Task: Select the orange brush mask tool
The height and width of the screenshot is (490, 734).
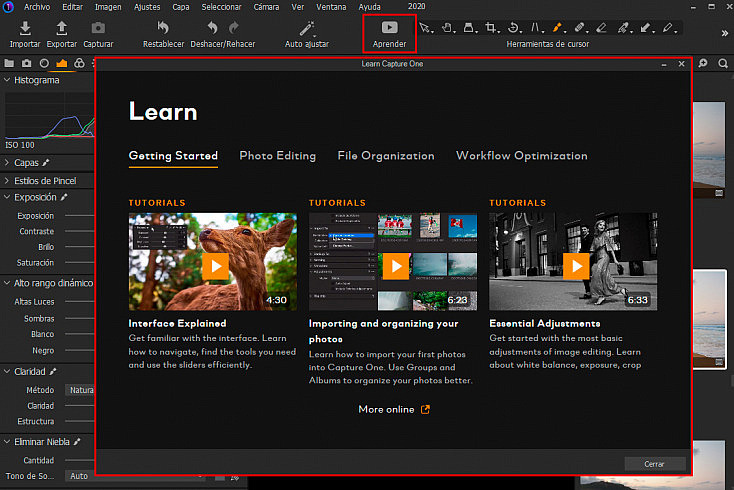Action: pyautogui.click(x=557, y=28)
